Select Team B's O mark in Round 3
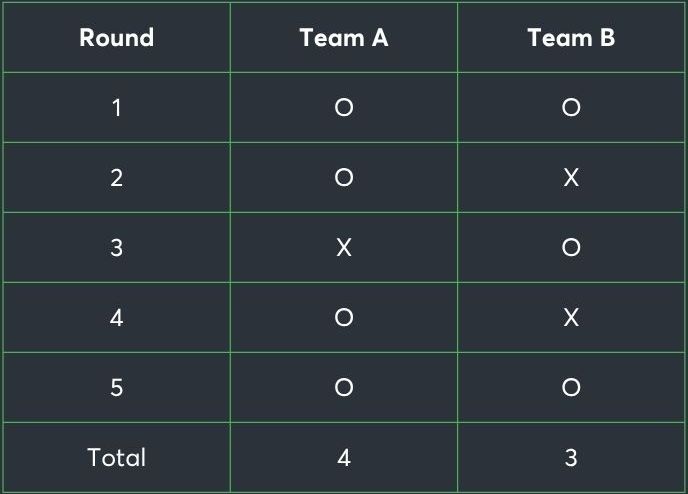688x494 pixels. click(x=571, y=247)
